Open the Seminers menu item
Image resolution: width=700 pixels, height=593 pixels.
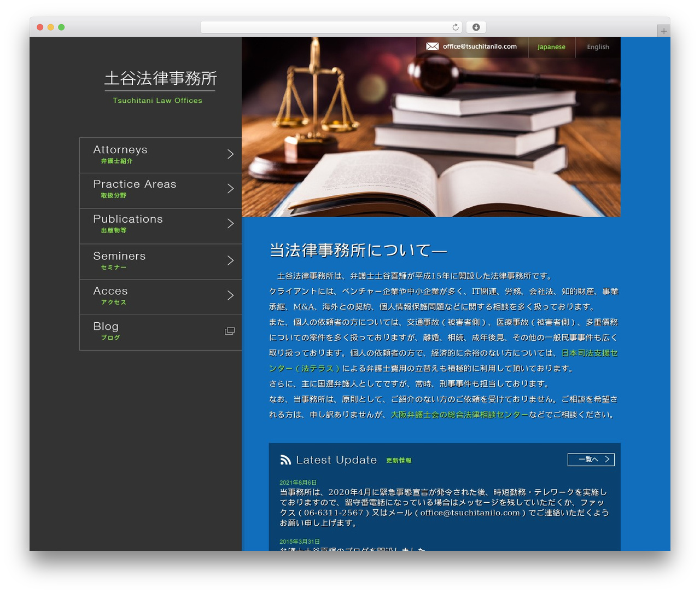(x=161, y=261)
